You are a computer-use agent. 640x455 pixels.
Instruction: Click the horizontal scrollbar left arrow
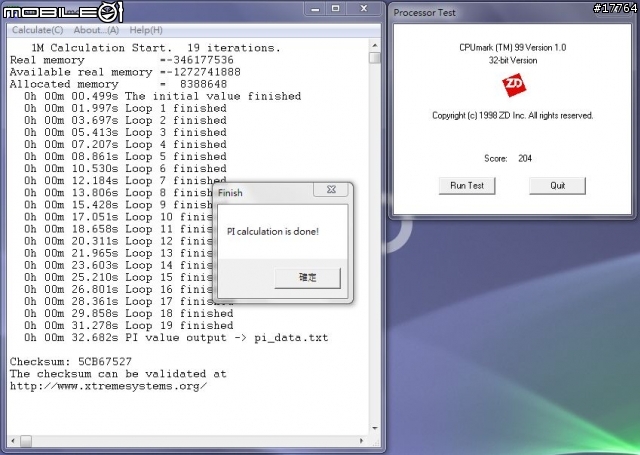pos(13,441)
